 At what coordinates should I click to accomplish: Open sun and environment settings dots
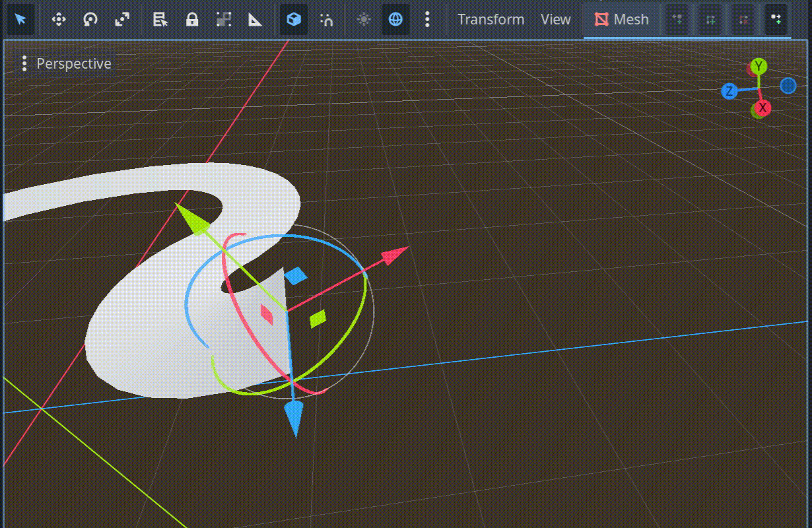tap(427, 19)
